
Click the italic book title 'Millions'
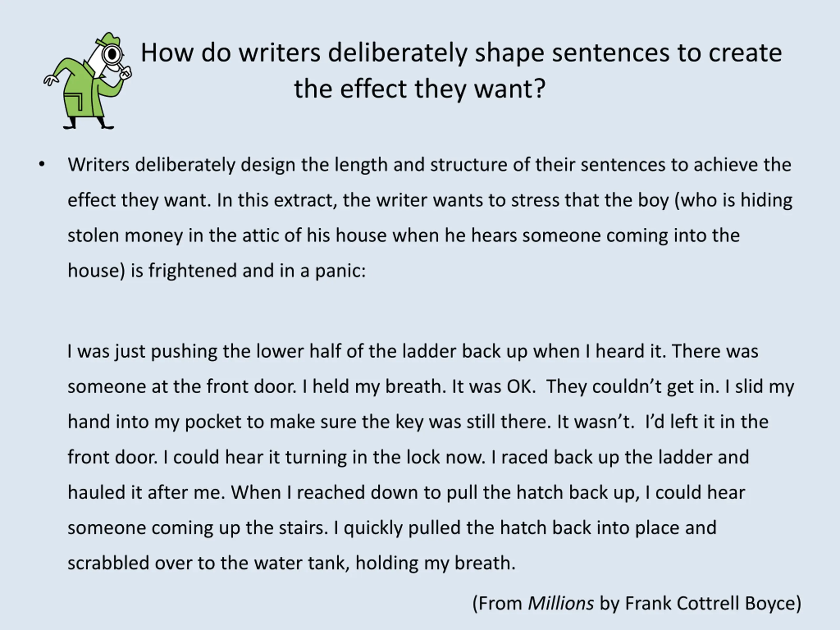[560, 603]
